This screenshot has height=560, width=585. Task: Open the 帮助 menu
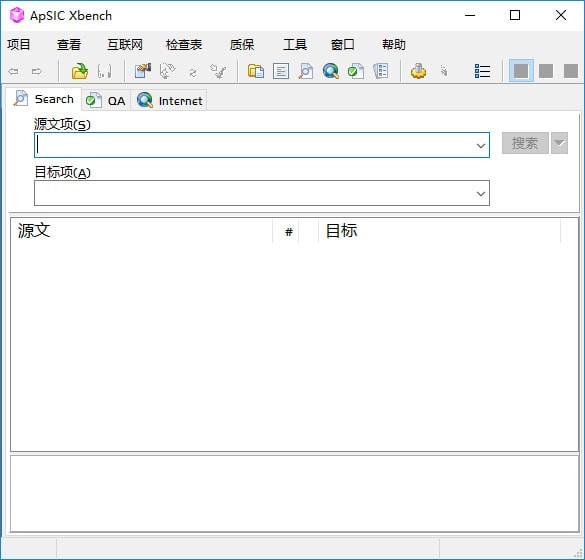coord(394,44)
